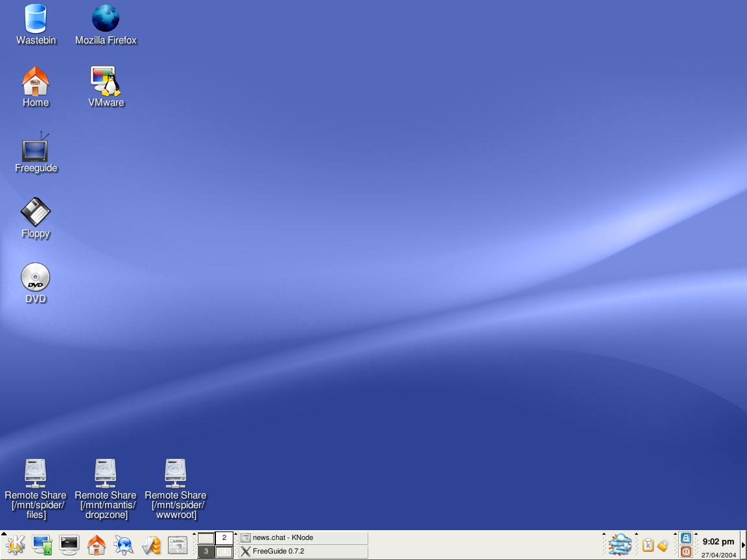Switch to the news.chat - KNode taskbar entry

[303, 538]
